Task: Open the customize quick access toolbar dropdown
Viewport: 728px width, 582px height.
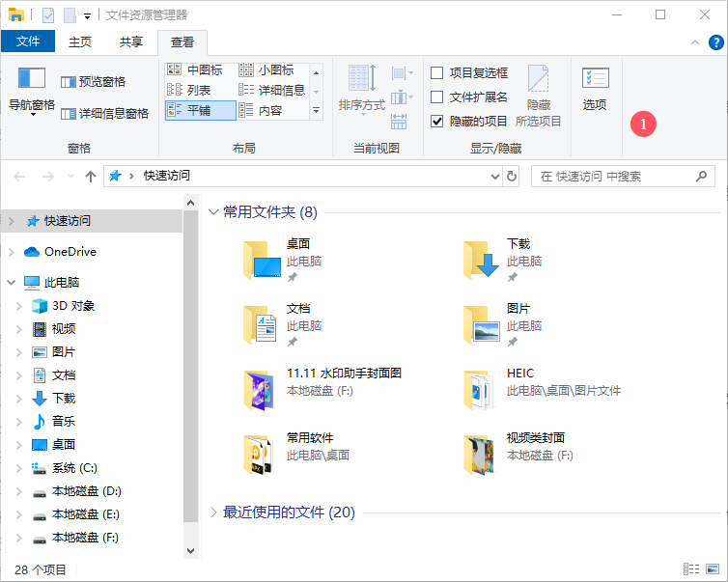Action: pos(87,16)
